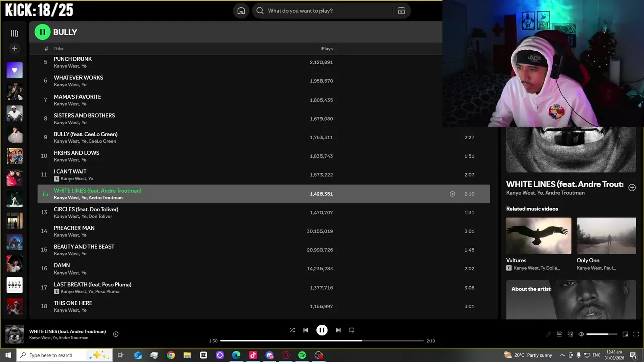Open Google Chrome from taskbar
This screenshot has width=644, height=362.
tap(171, 355)
